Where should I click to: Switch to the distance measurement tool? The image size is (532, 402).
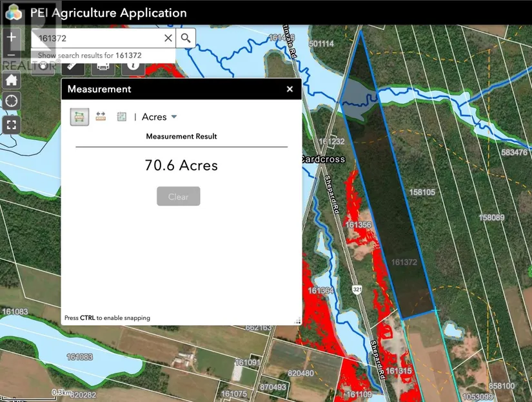[101, 117]
